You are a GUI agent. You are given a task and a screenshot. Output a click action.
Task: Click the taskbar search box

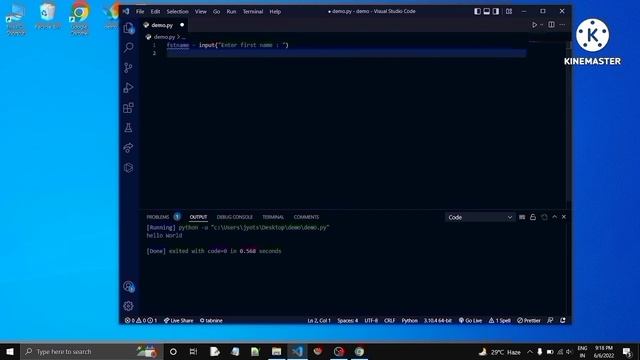91,351
